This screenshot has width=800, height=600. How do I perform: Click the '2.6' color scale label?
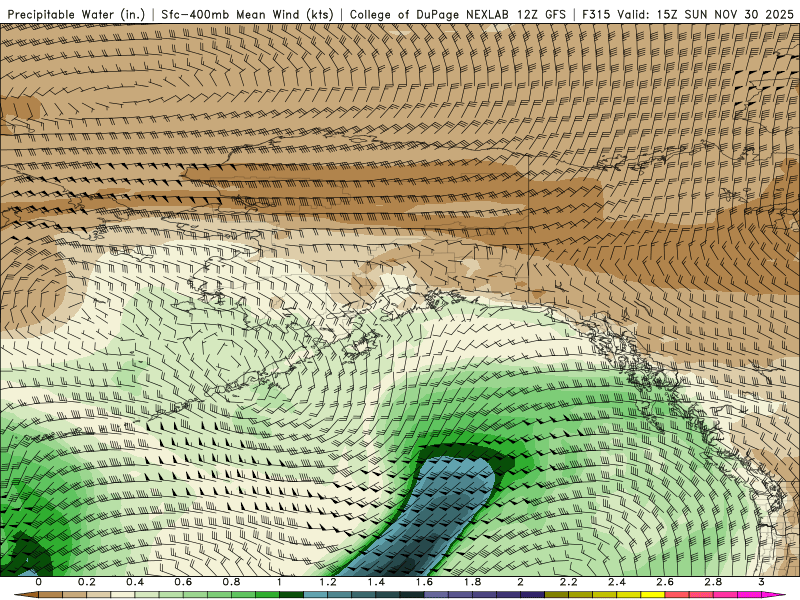point(665,582)
